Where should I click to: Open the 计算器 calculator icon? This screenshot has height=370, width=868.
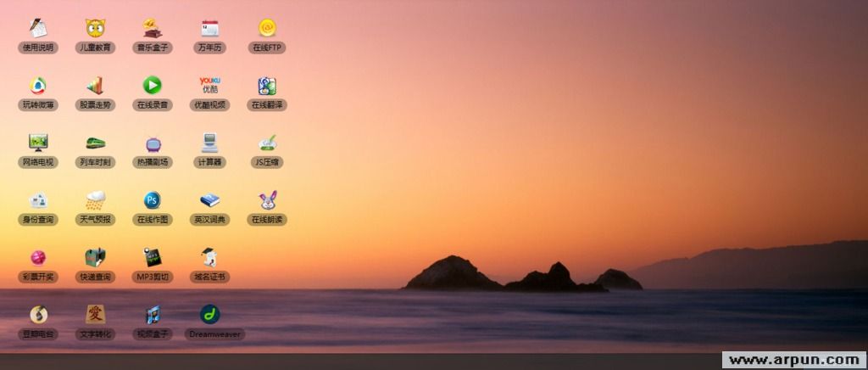click(x=209, y=143)
